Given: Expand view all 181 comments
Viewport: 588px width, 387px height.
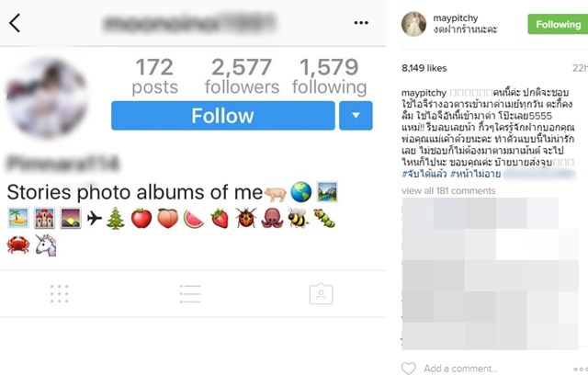Looking at the screenshot, I should (x=447, y=190).
